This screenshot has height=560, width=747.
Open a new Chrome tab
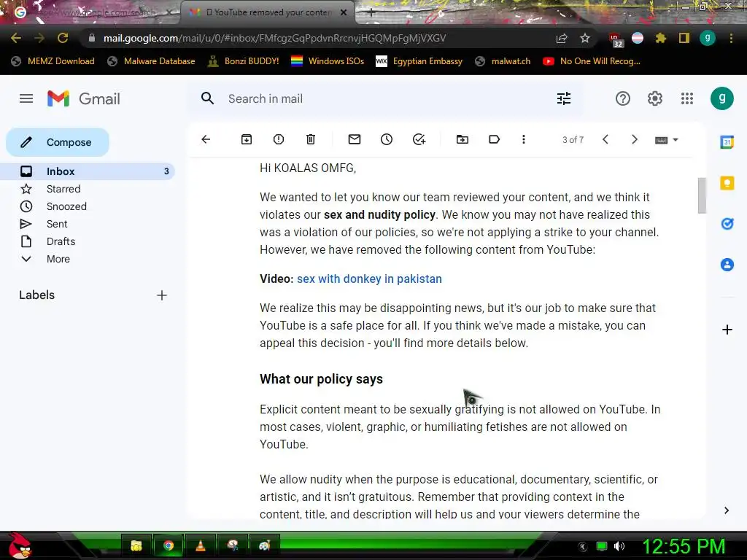tap(371, 13)
